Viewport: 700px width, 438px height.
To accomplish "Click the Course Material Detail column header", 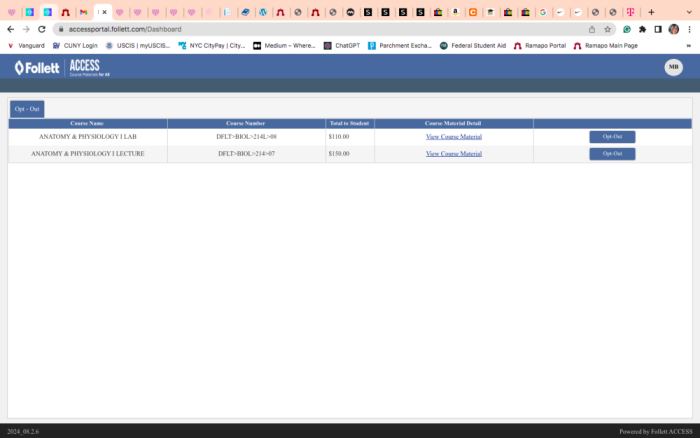I will [453, 123].
